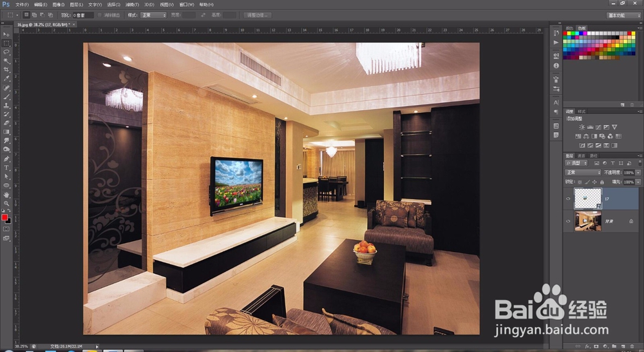Toggle lock transparent pixels
644x352 pixels.
(580, 182)
